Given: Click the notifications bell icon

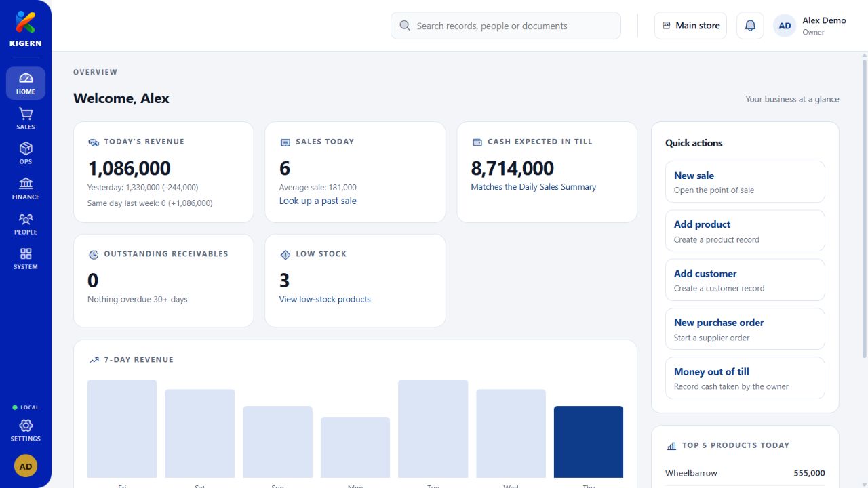Looking at the screenshot, I should click(x=750, y=26).
